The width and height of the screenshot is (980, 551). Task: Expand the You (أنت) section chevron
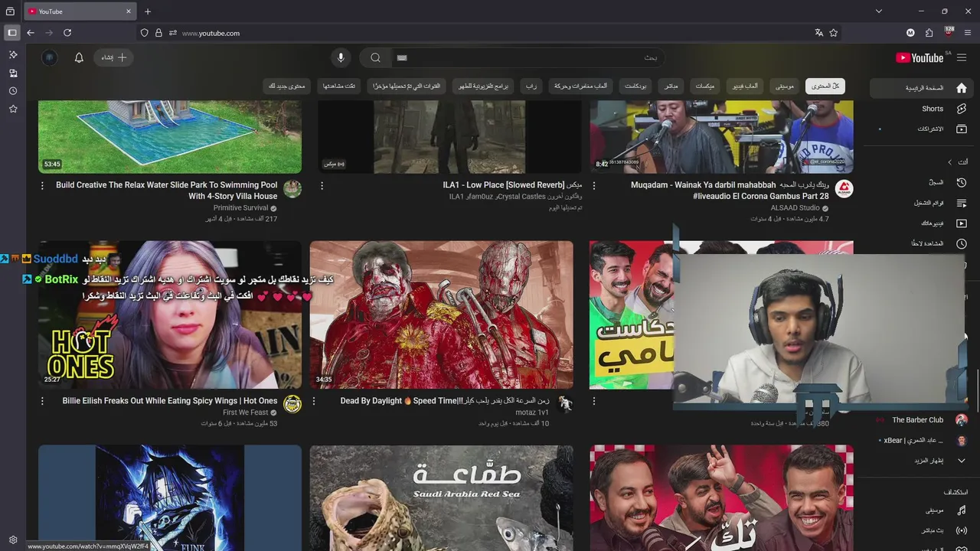[949, 162]
